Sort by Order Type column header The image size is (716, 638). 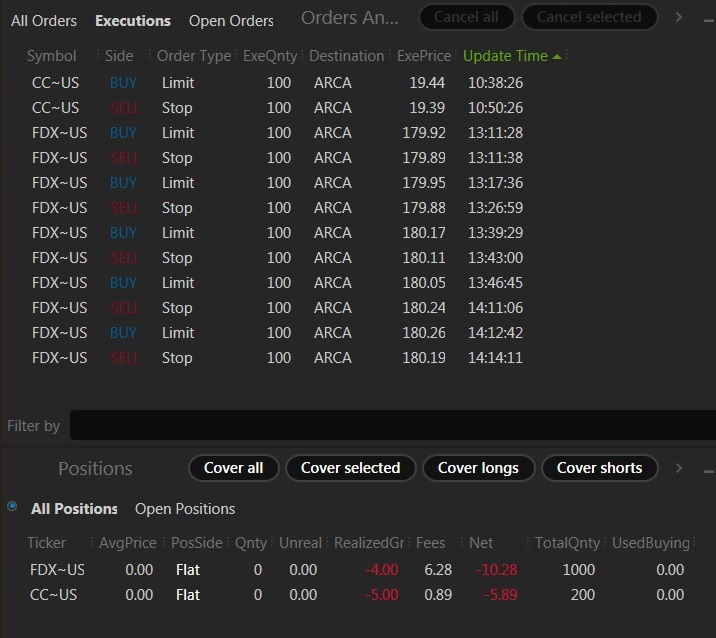[194, 56]
